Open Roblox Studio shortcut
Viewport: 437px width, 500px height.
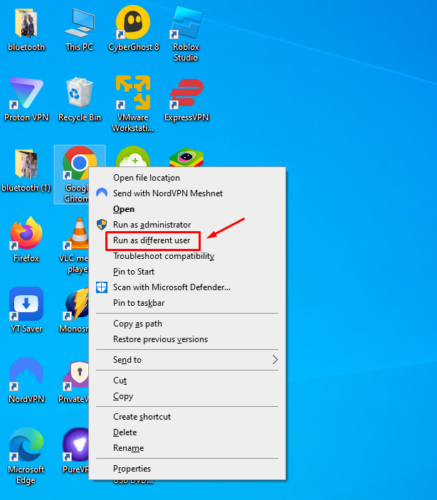(186, 23)
